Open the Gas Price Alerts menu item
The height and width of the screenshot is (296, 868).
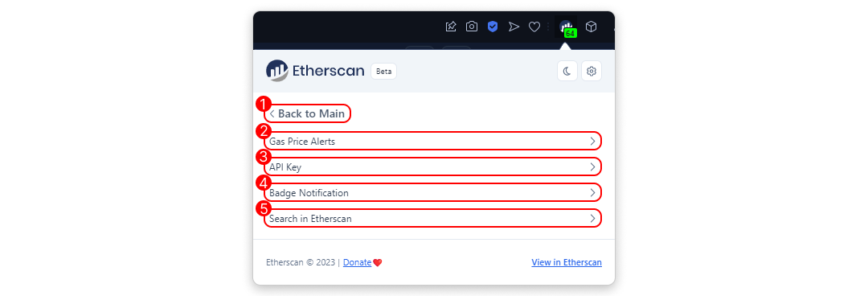pos(432,141)
